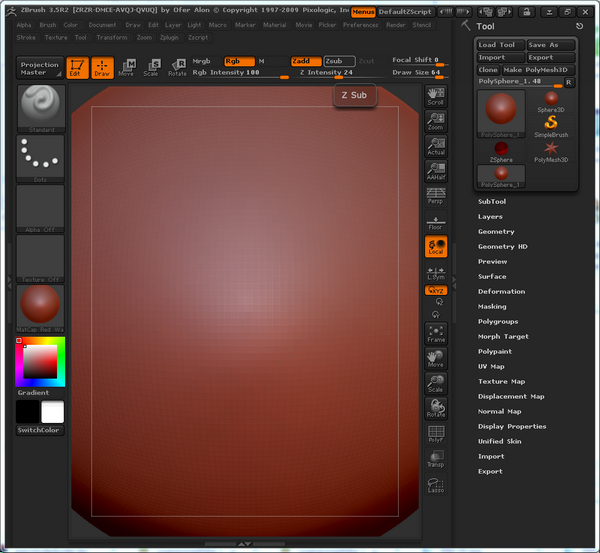The image size is (600, 553).
Task: Open Projection Master
Action: click(40, 68)
